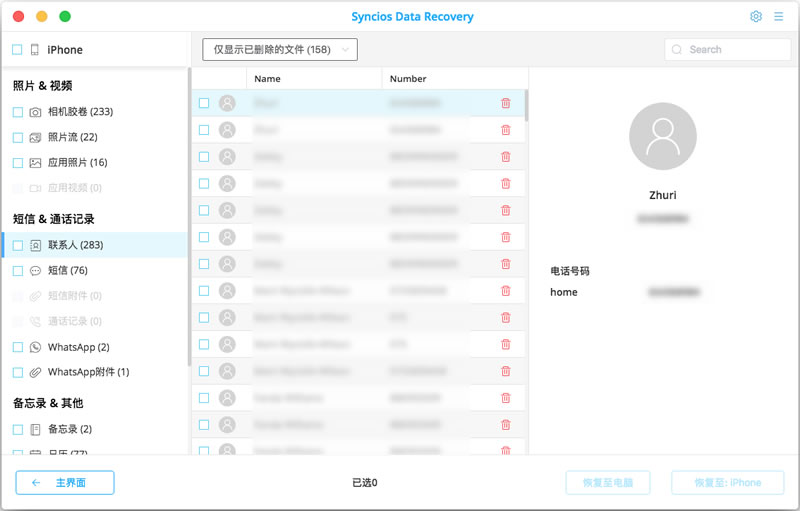
Task: Click trash icon in ninth contact row
Action: [x=506, y=317]
